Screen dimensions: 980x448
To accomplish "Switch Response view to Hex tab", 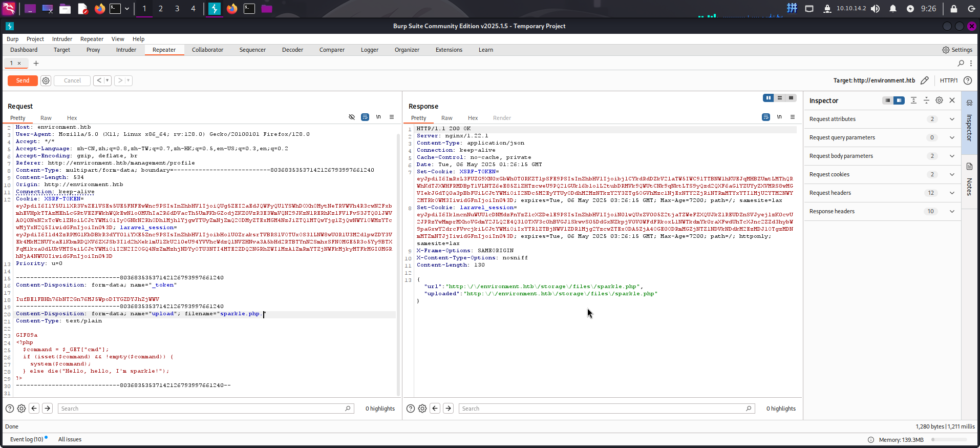I will coord(473,118).
